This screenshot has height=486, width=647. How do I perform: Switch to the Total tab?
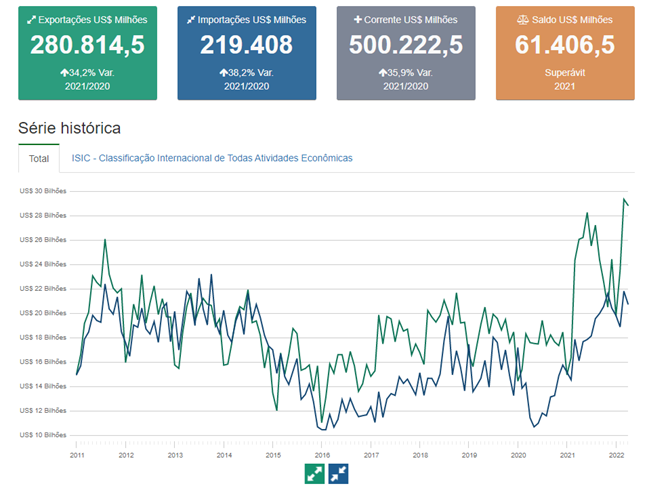coord(39,158)
